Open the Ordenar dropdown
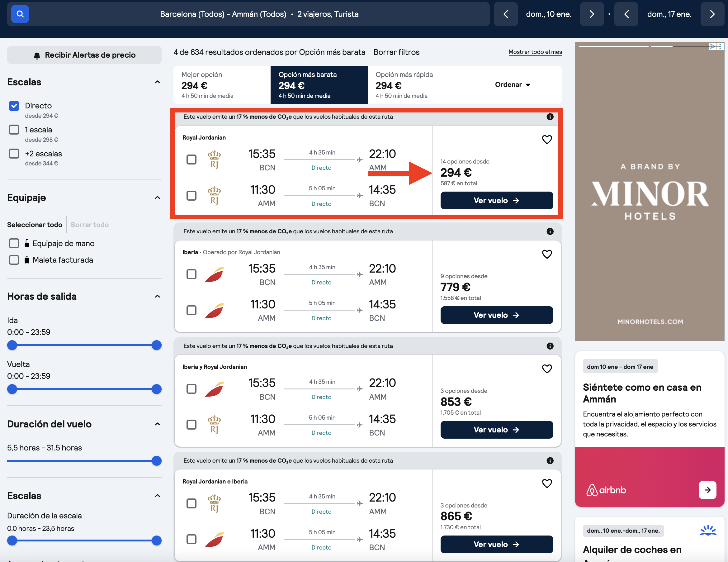728x562 pixels. (513, 85)
